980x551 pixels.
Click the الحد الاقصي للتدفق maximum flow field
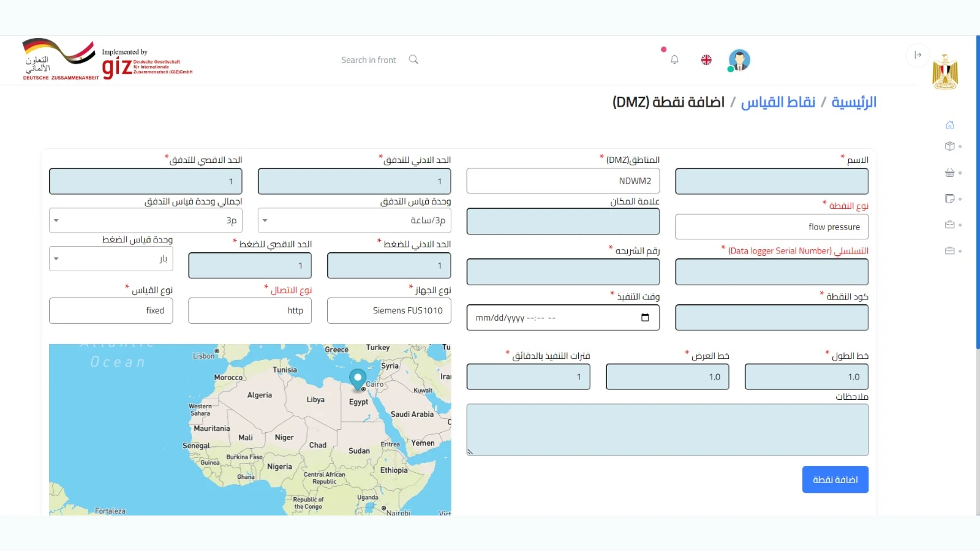point(146,182)
